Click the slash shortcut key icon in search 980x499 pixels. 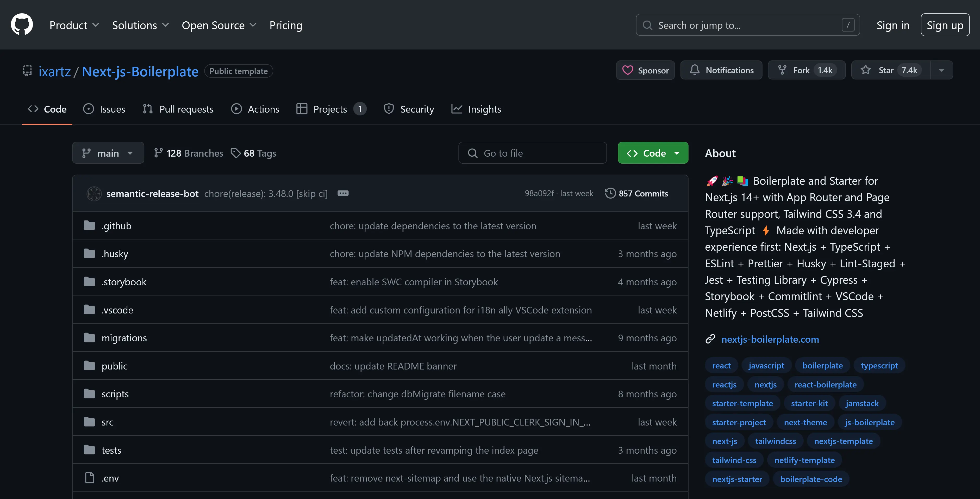coord(848,25)
